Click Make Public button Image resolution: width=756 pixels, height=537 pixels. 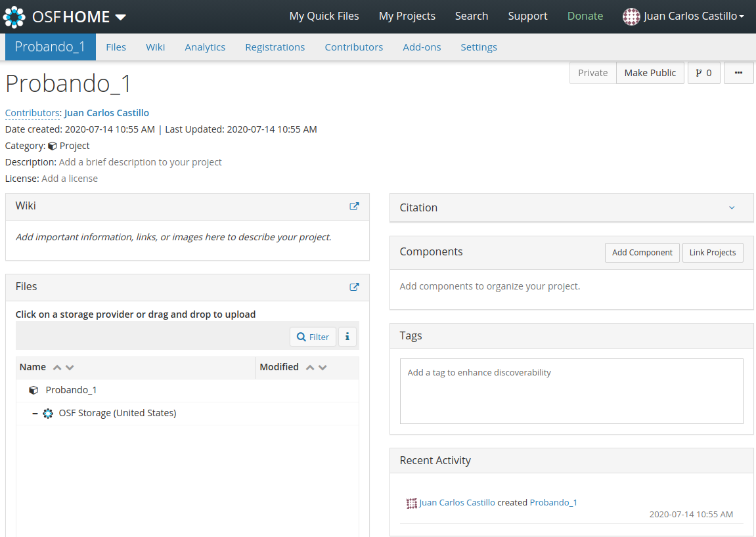click(650, 73)
